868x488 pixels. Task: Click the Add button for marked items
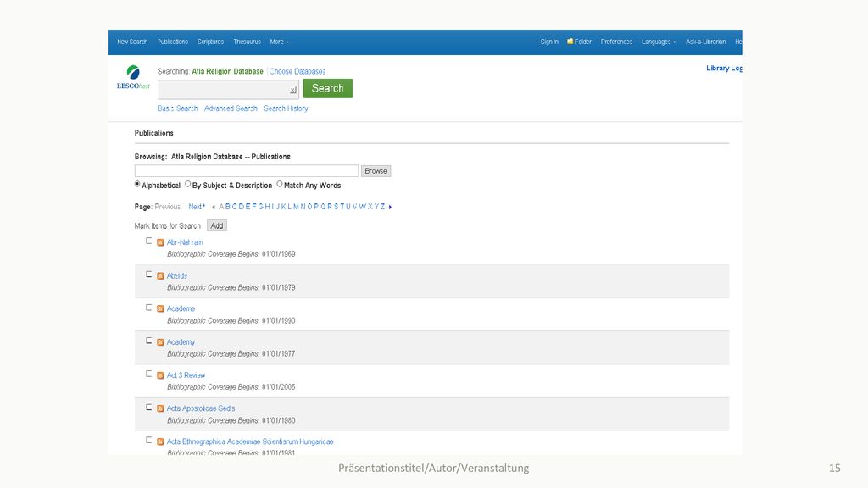click(216, 225)
